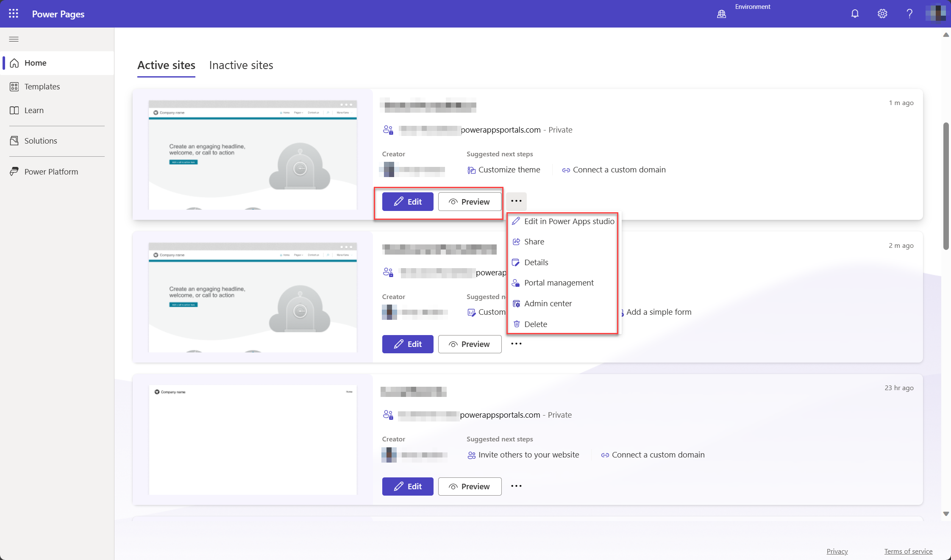Click the Preview button on first site
The height and width of the screenshot is (560, 951).
(470, 201)
